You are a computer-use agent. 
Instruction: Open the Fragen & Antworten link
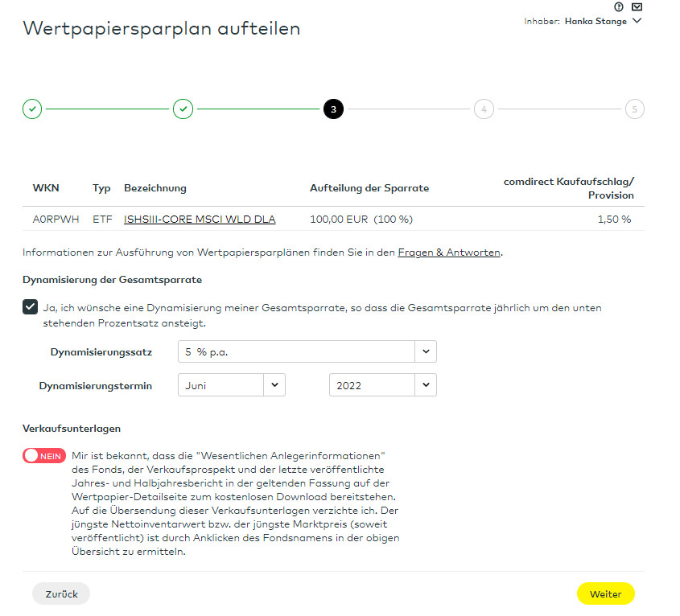(449, 253)
